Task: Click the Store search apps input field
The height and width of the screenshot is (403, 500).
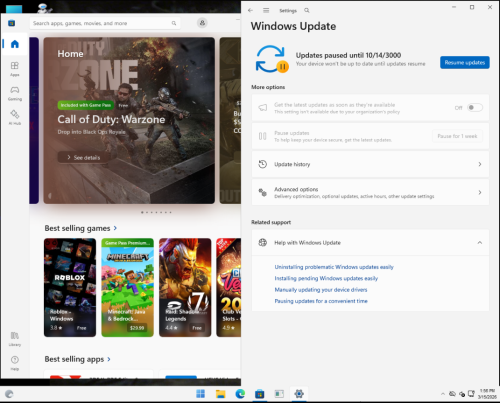Action: click(105, 23)
